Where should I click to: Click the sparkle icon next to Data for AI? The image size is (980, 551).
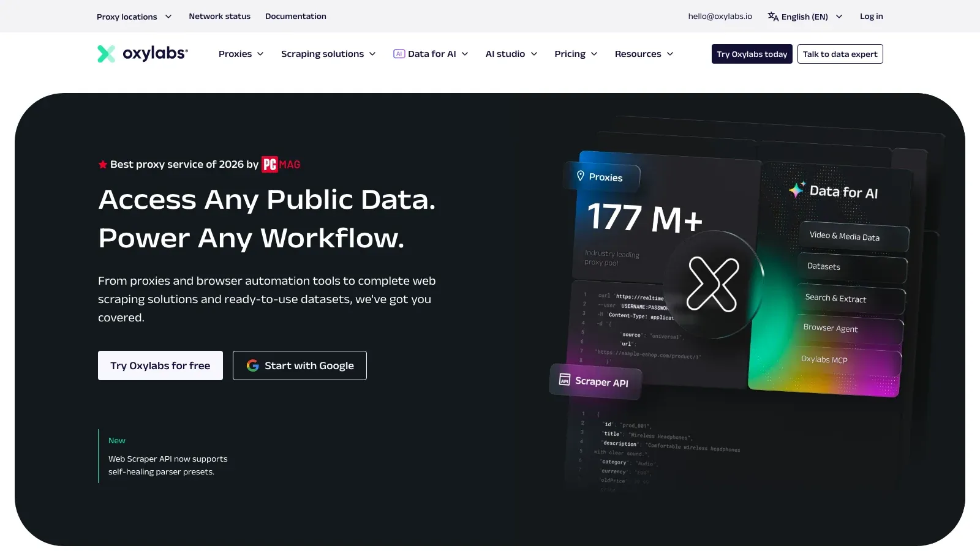(x=797, y=189)
